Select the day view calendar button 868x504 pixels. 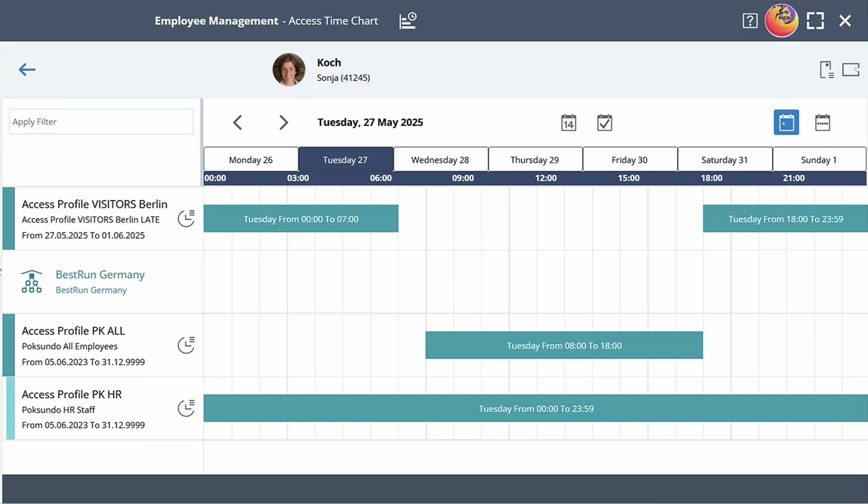point(786,122)
